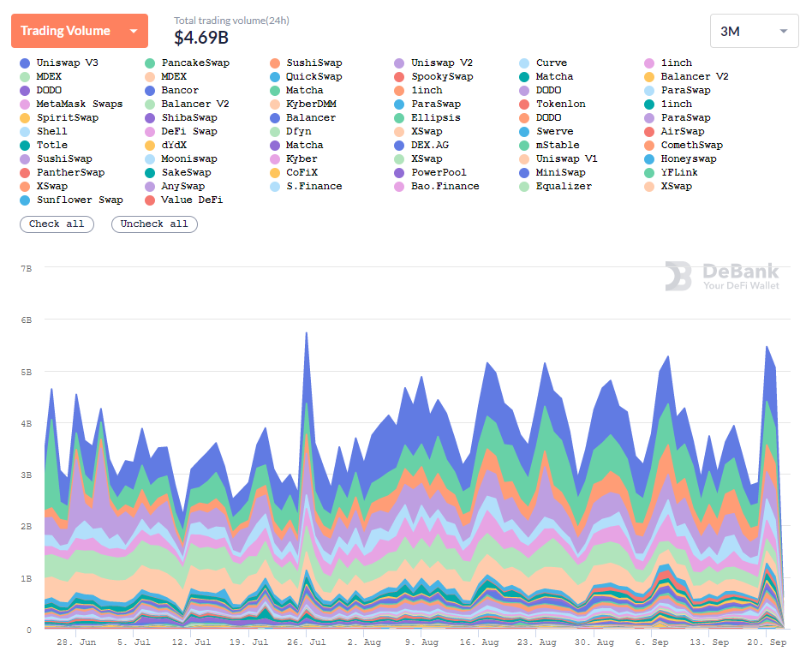The width and height of the screenshot is (812, 657).
Task: Click the '1B' y-axis label
Action: [x=27, y=579]
